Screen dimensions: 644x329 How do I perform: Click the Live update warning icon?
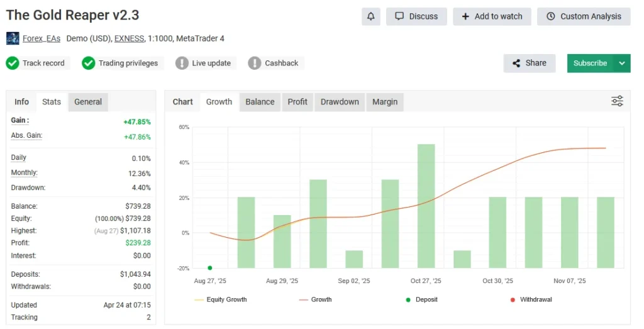coord(182,64)
